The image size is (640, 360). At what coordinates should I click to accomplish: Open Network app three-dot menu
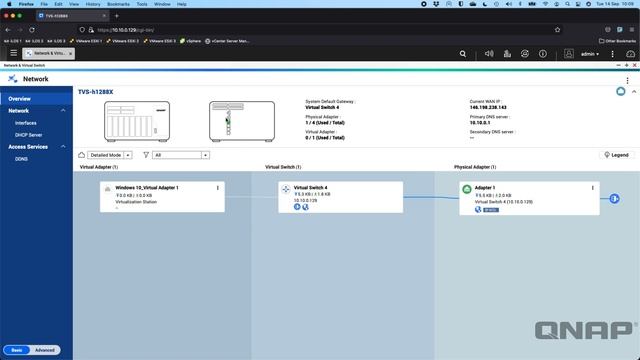(x=627, y=80)
